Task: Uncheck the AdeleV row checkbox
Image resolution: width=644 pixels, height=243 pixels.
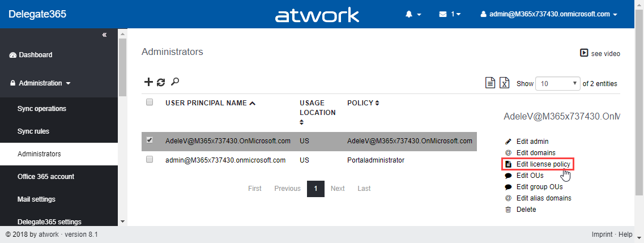Action: click(150, 140)
